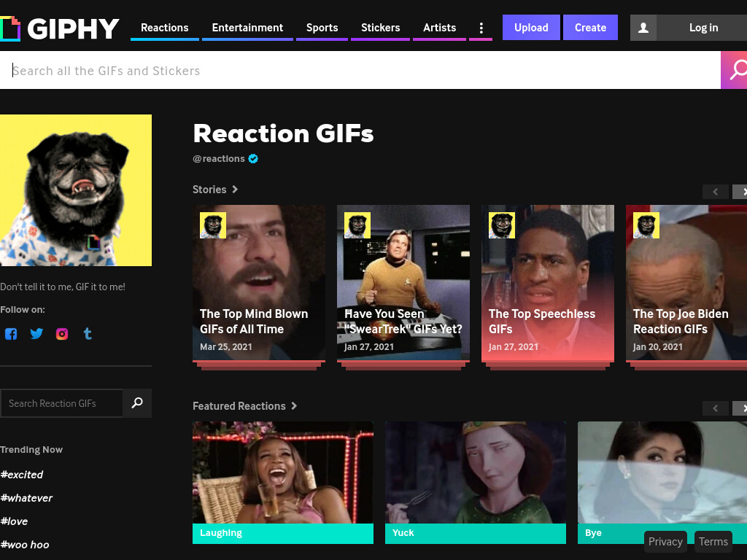
Task: Click pug avatar on Joe Biden story card
Action: (646, 225)
